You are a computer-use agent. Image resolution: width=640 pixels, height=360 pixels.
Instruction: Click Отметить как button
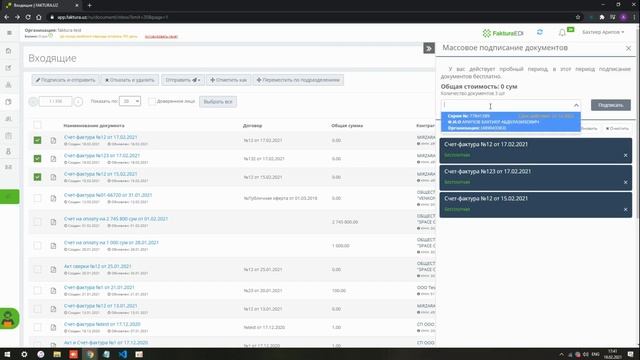pyautogui.click(x=228, y=80)
